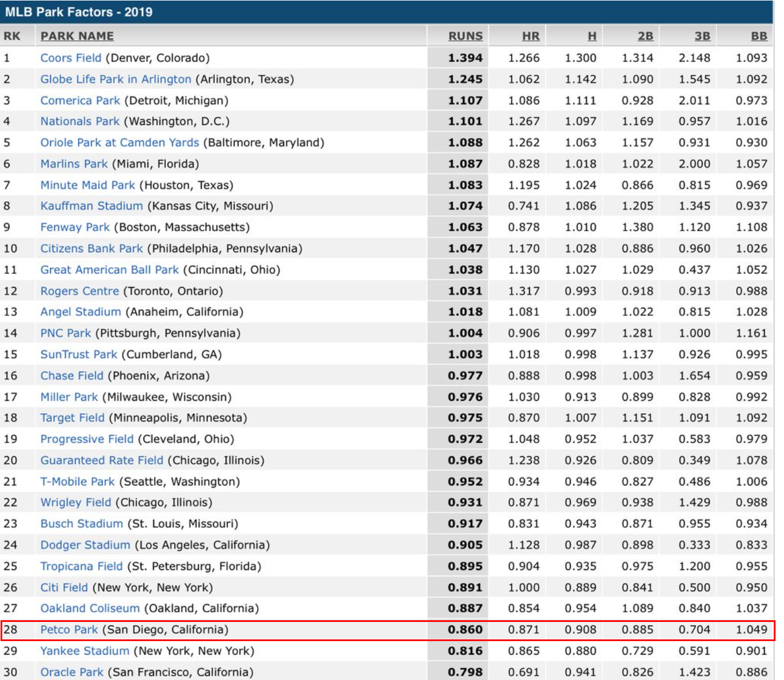Open the Target Field link

72,418
